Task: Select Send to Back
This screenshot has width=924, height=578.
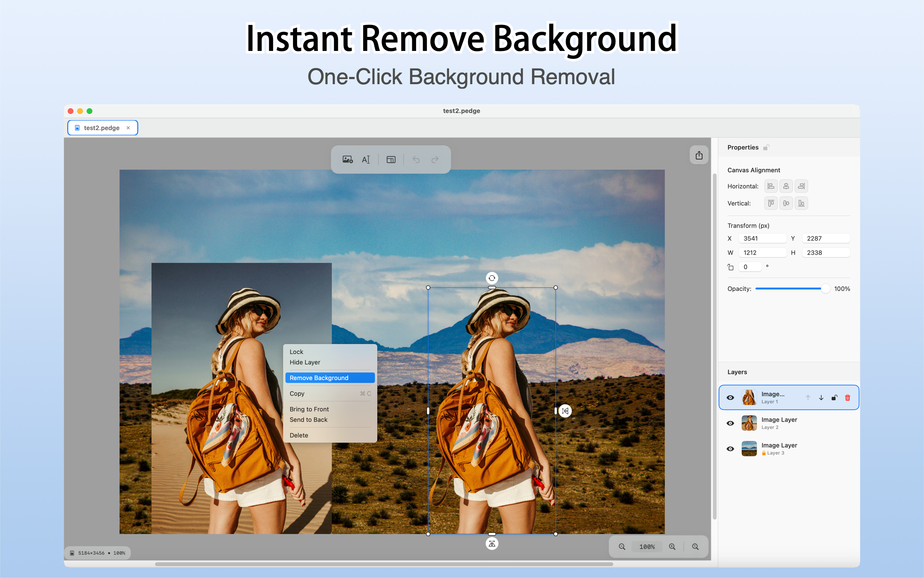Action: (x=330, y=419)
